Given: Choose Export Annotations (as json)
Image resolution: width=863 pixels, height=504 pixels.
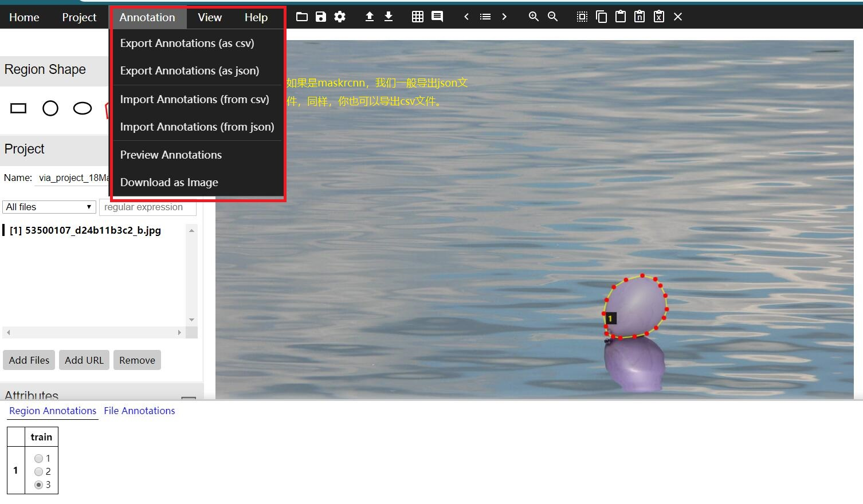Looking at the screenshot, I should pyautogui.click(x=189, y=70).
